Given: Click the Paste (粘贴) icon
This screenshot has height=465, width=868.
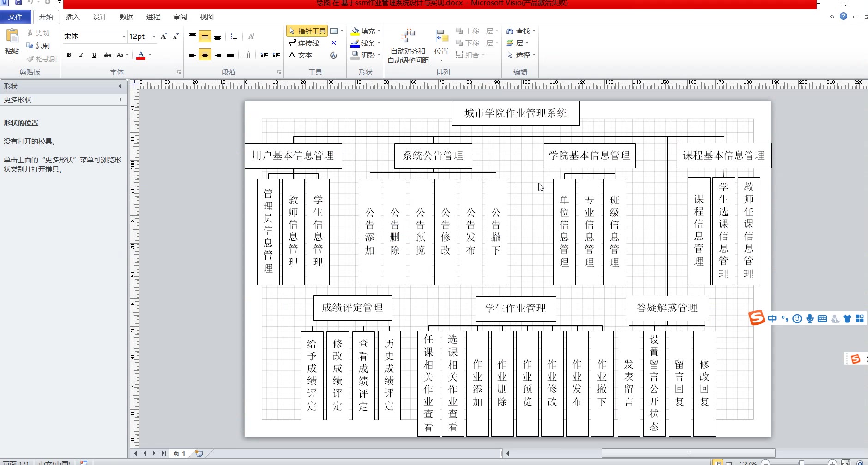Looking at the screenshot, I should [12, 37].
